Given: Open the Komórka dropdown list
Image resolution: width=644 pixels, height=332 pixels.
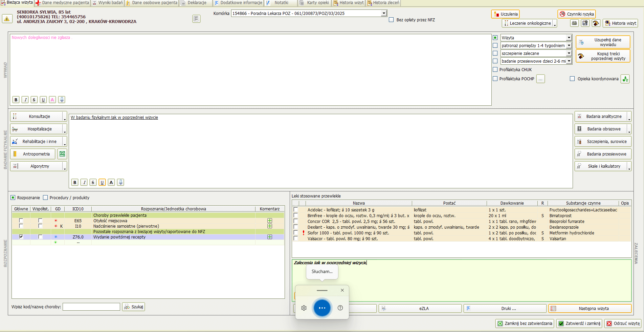Looking at the screenshot, I should tap(384, 14).
